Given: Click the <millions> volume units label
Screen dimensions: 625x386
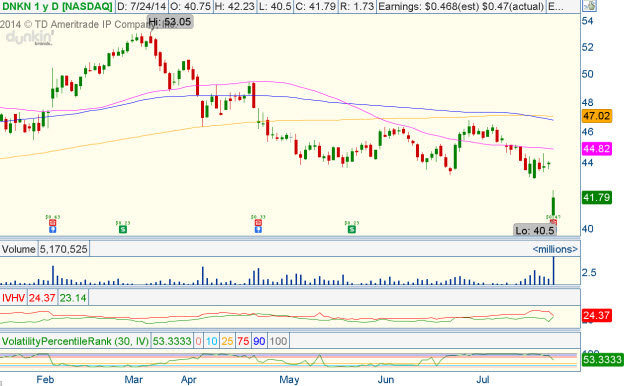Looking at the screenshot, I should coord(555,249).
